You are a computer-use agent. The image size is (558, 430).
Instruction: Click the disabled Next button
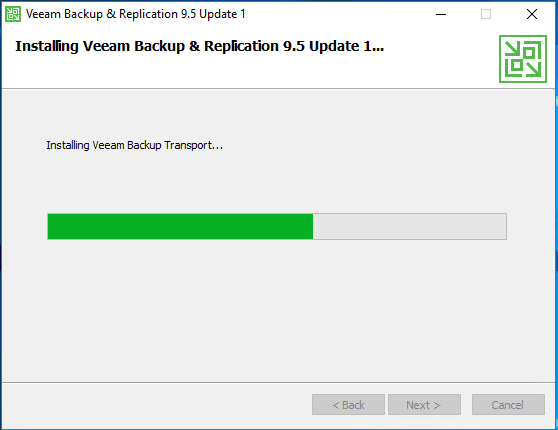[x=424, y=404]
